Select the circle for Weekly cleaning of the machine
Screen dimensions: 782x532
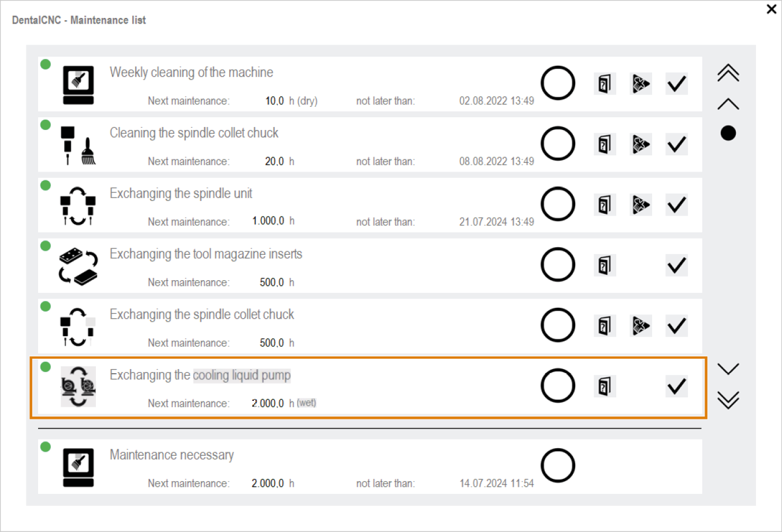558,83
